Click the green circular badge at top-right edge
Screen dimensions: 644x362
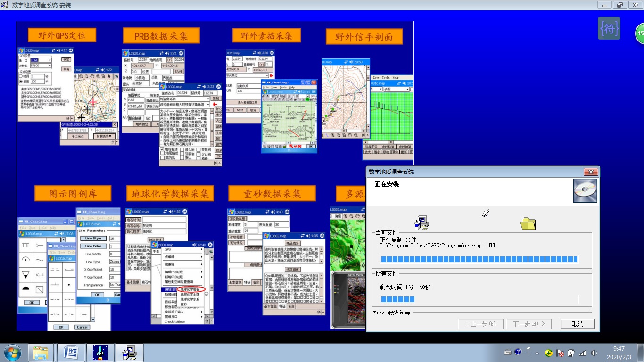(640, 33)
